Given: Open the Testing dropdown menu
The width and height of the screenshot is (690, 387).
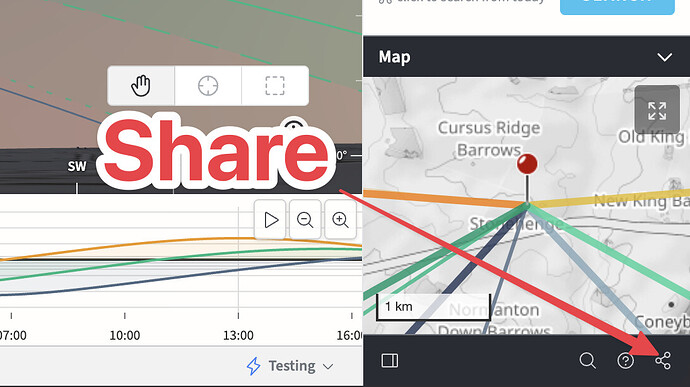Looking at the screenshot, I should click(x=290, y=366).
